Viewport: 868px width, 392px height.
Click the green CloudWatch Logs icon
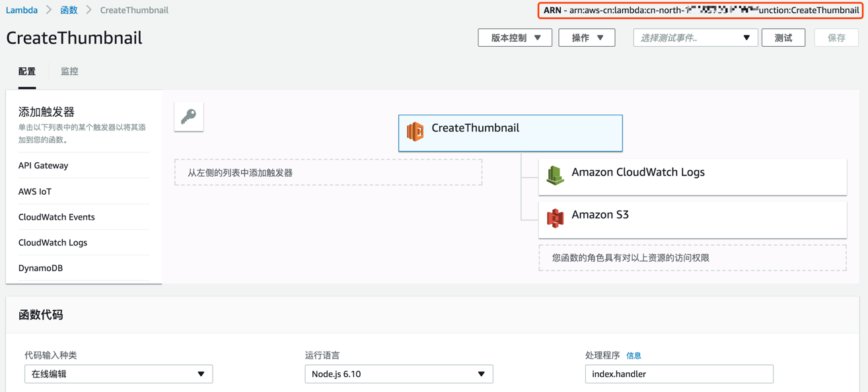556,176
